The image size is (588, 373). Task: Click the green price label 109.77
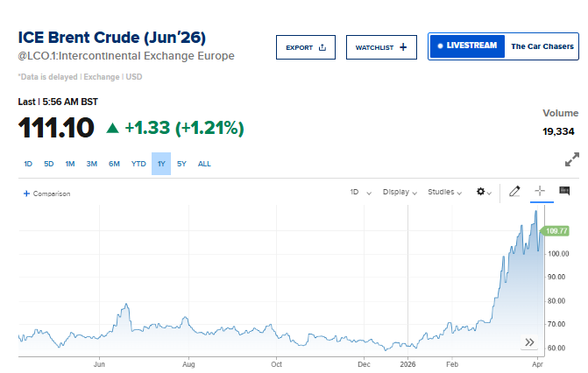(x=557, y=231)
